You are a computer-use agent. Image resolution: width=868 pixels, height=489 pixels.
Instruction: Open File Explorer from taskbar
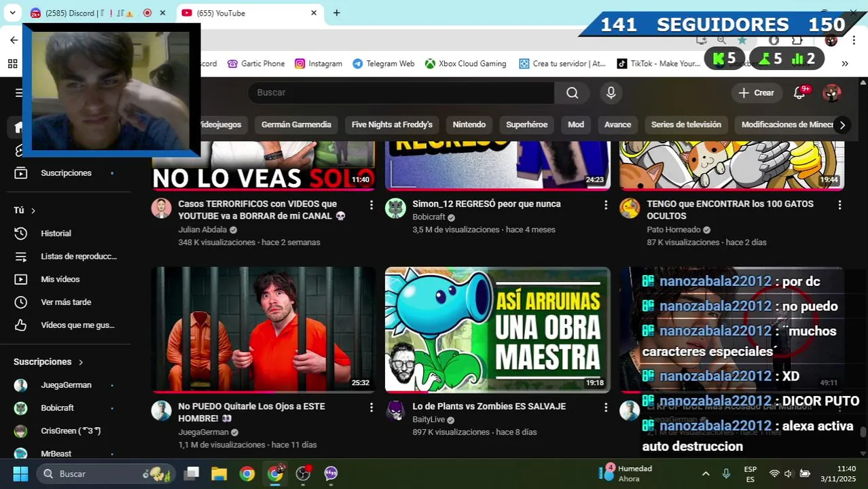click(x=219, y=473)
